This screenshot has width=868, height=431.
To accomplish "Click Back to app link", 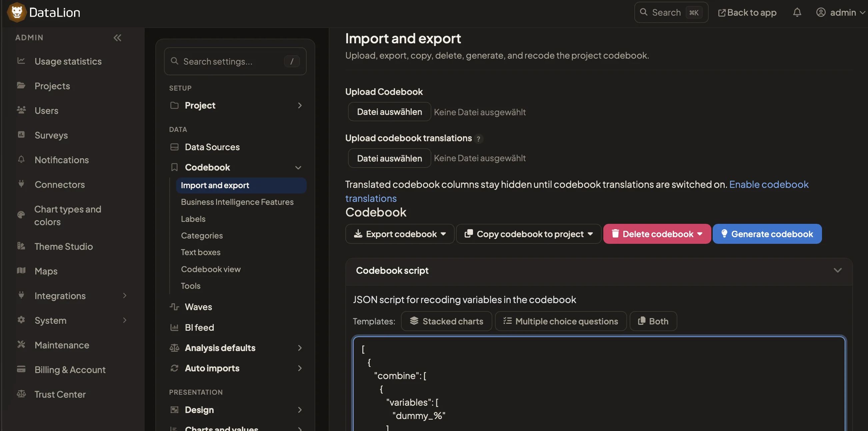I will [747, 12].
